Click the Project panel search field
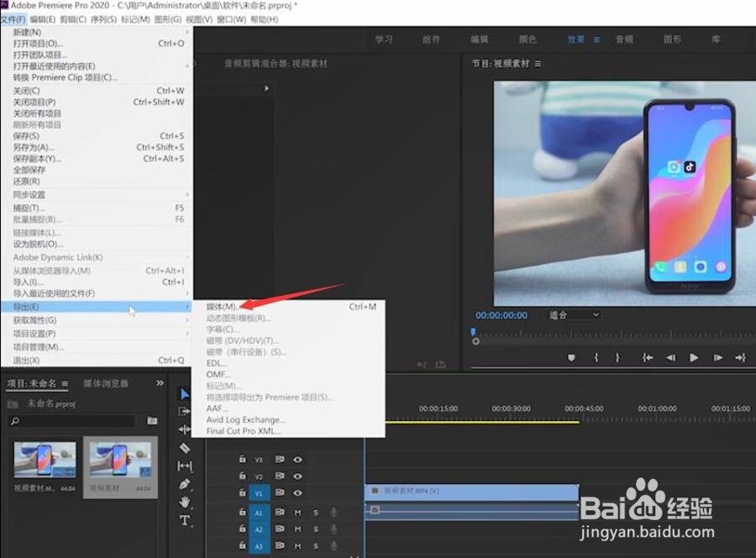 click(x=71, y=421)
